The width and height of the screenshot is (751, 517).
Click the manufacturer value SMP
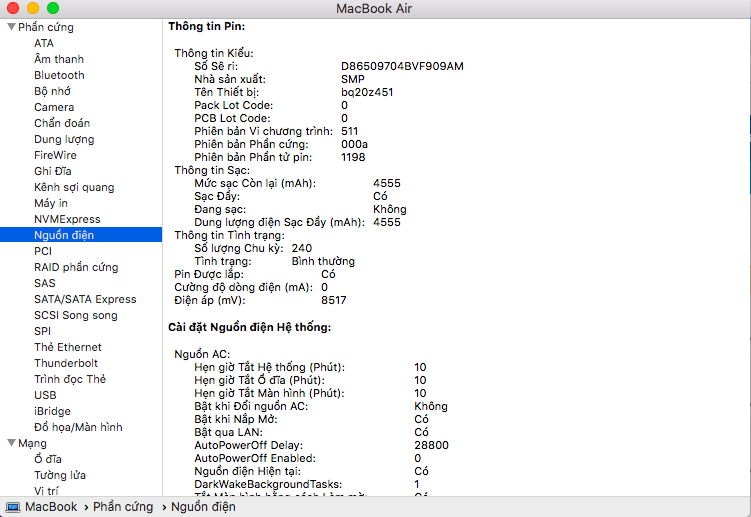(x=353, y=79)
